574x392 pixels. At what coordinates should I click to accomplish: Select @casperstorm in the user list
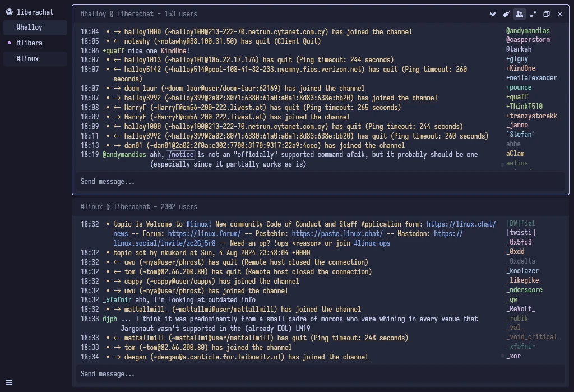(527, 40)
